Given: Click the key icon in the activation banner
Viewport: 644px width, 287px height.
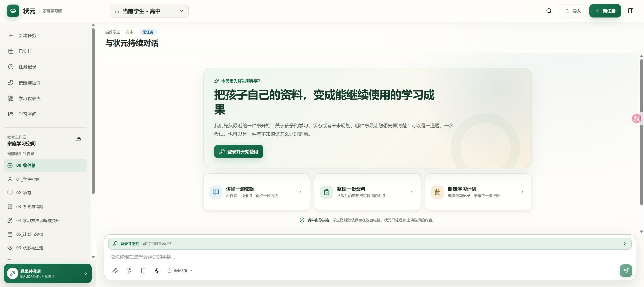Looking at the screenshot, I should (115, 244).
